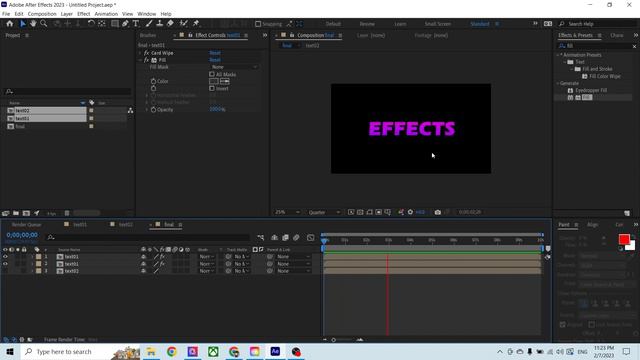Clear the Effects & Presets search
The height and width of the screenshot is (360, 640).
coord(634,46)
